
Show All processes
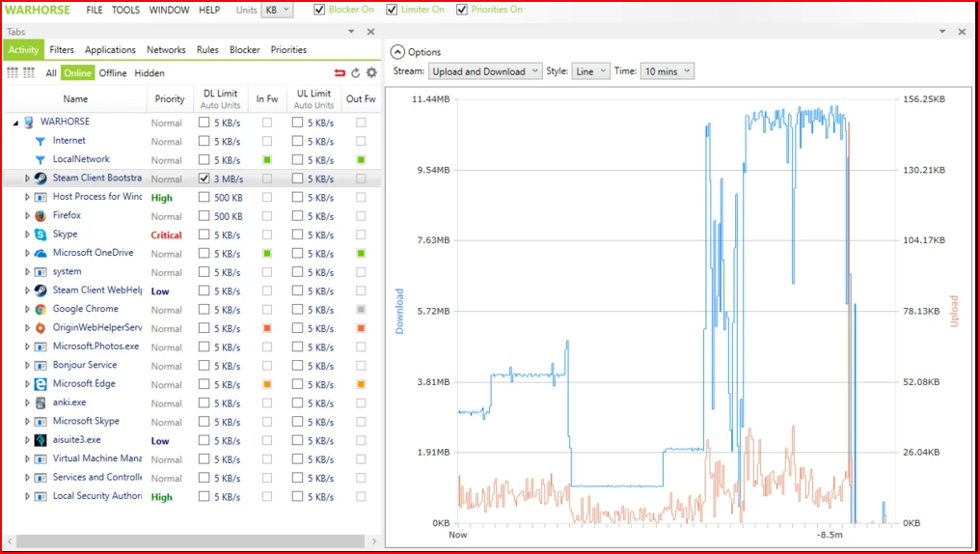tap(51, 73)
